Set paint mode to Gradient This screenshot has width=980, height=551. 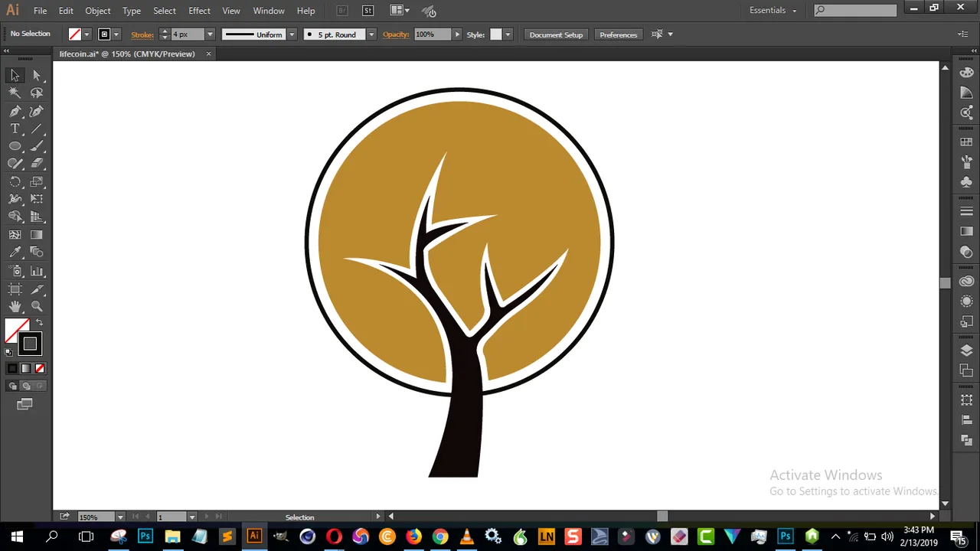click(26, 369)
